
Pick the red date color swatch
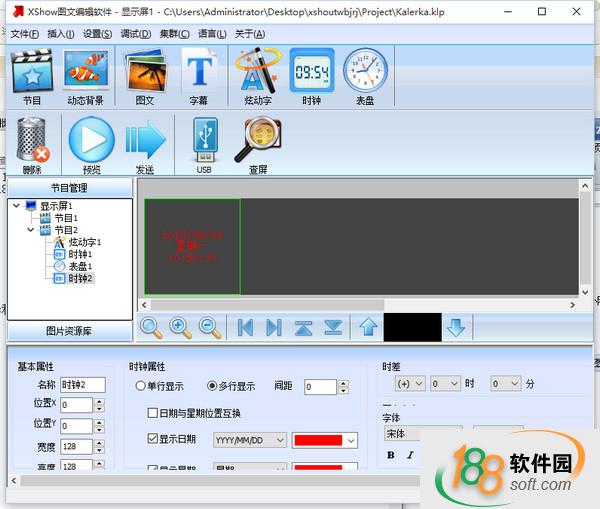pos(325,440)
